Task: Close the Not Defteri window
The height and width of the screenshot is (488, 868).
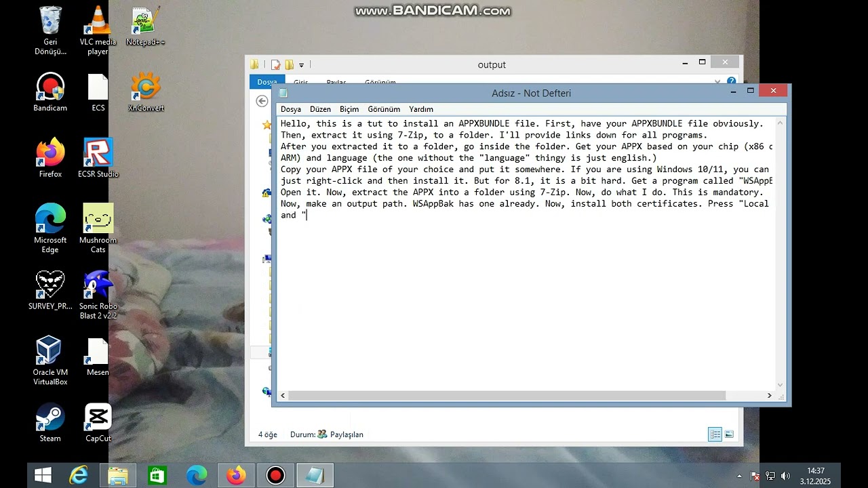Action: pyautogui.click(x=773, y=90)
